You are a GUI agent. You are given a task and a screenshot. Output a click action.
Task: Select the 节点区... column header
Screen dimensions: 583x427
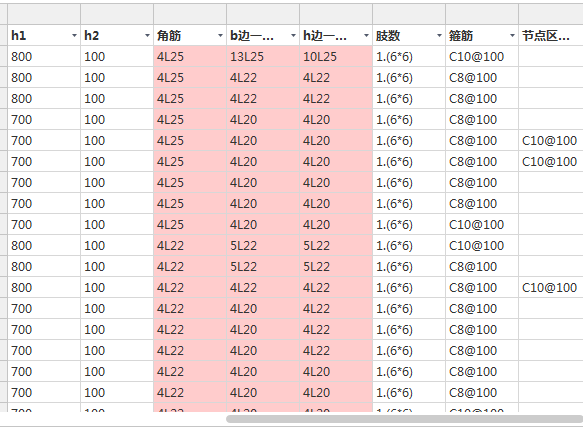click(x=551, y=36)
